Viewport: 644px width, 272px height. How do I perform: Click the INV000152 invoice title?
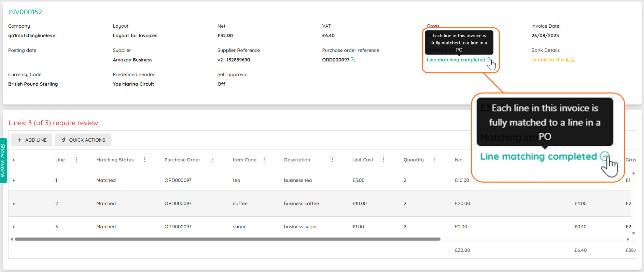point(25,12)
